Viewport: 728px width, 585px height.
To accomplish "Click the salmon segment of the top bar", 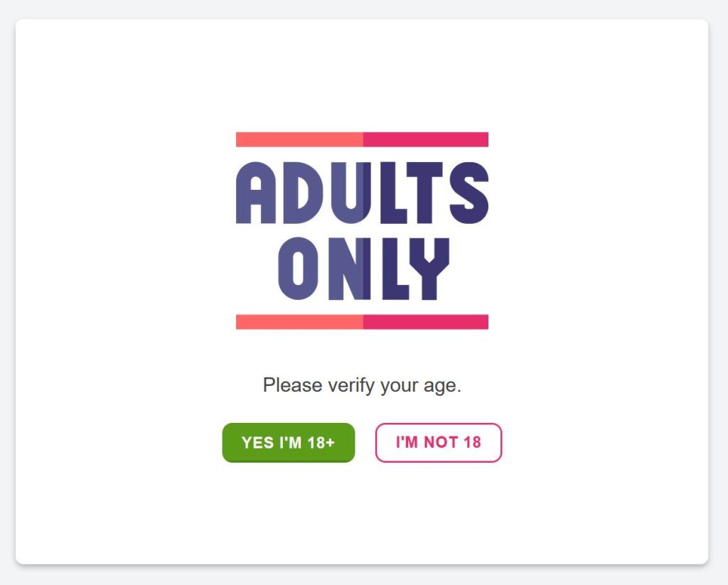I will click(x=299, y=136).
